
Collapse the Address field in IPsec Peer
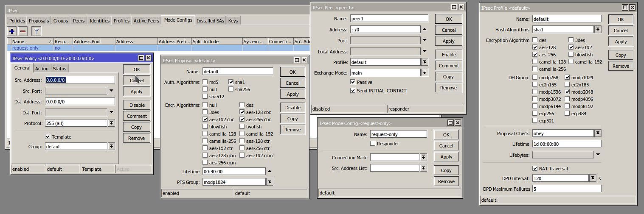coord(425,30)
